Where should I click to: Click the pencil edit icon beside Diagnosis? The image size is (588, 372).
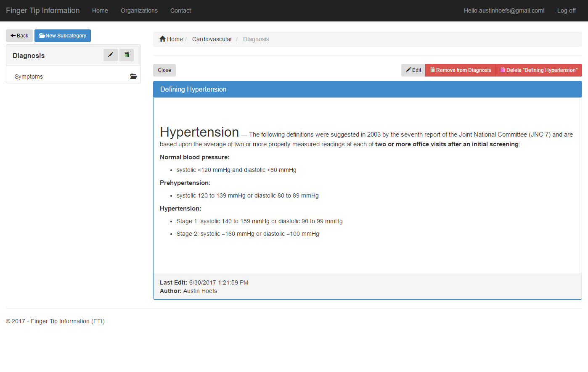(x=110, y=55)
